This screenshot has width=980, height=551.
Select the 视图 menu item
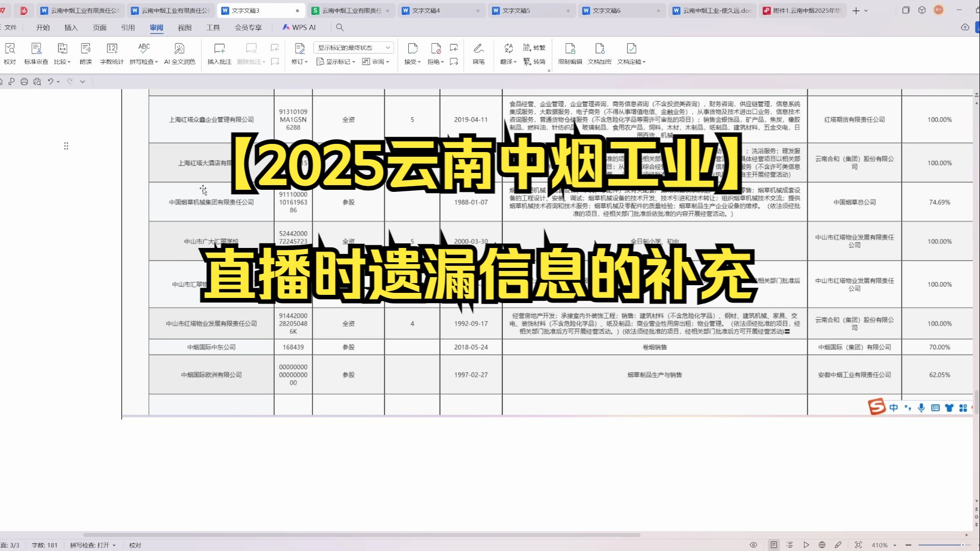point(185,27)
